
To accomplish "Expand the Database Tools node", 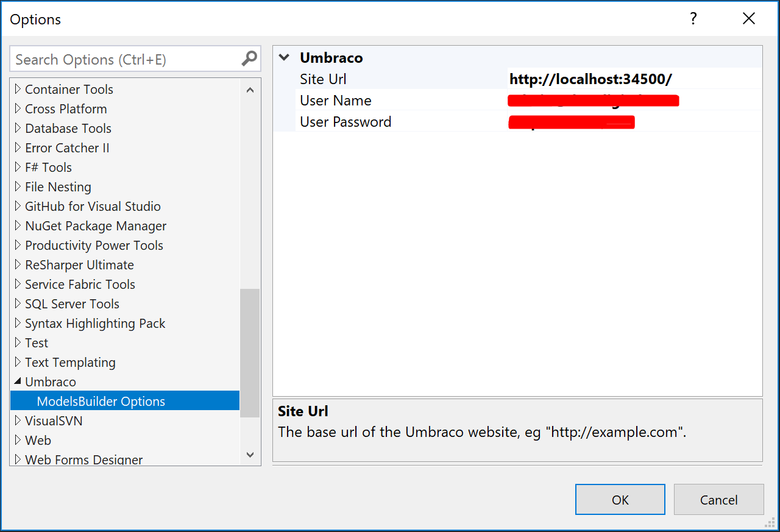I will [x=18, y=128].
